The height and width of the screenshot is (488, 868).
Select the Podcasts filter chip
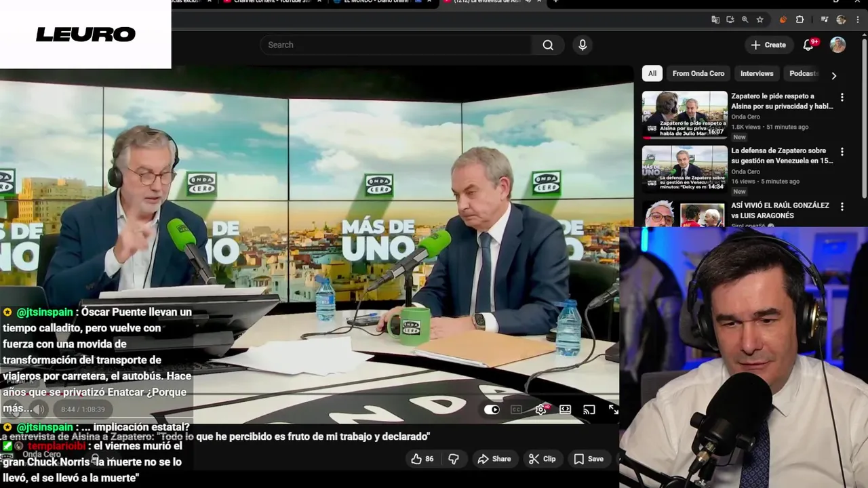point(804,73)
